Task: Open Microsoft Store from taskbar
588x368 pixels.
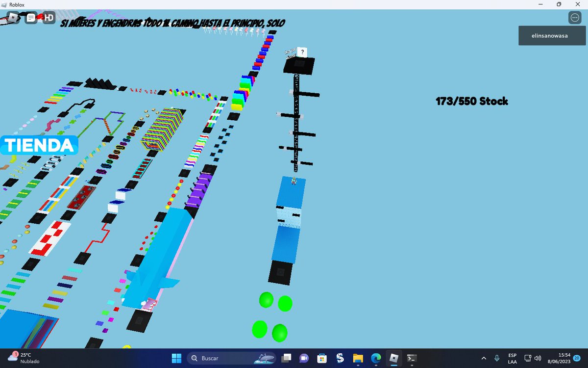Action: point(322,358)
